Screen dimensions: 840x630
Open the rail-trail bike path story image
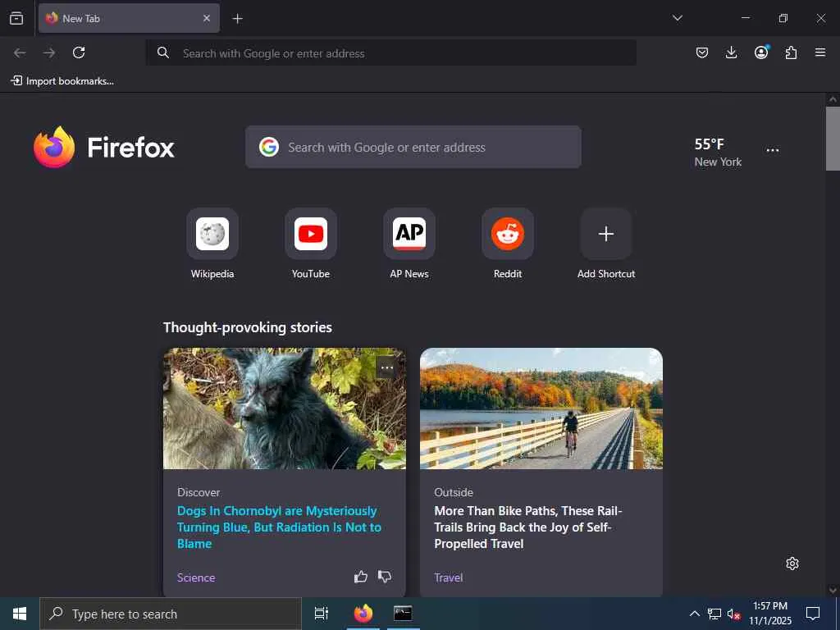541,409
